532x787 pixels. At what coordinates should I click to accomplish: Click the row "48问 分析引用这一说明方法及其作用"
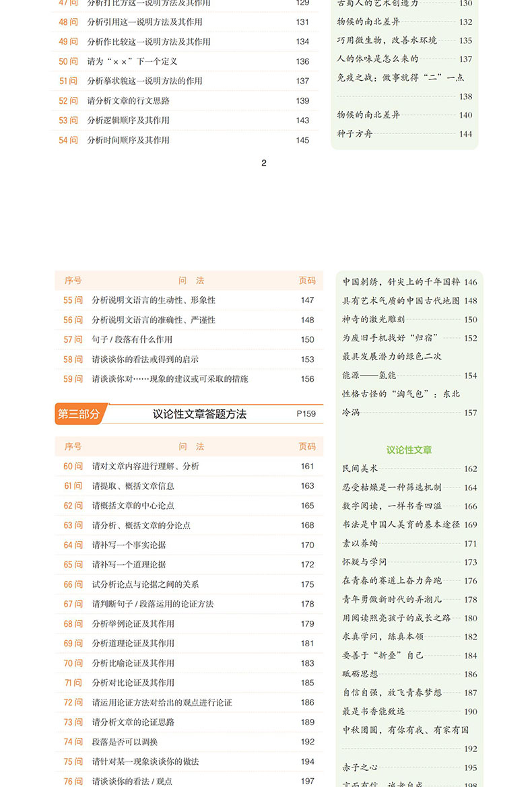coord(185,22)
